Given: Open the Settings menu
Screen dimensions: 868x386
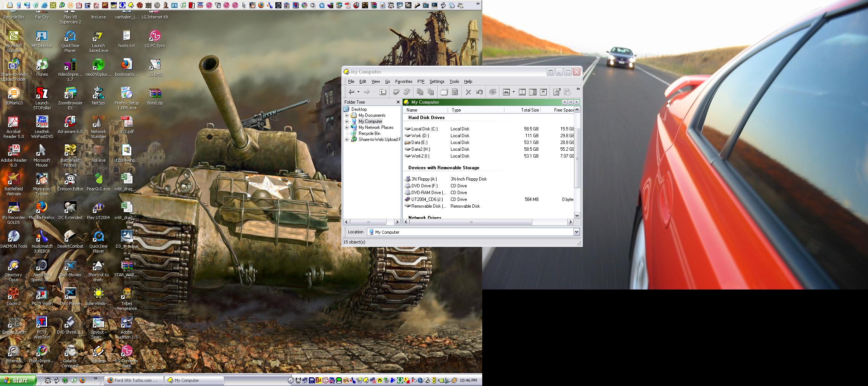Looking at the screenshot, I should click(437, 81).
